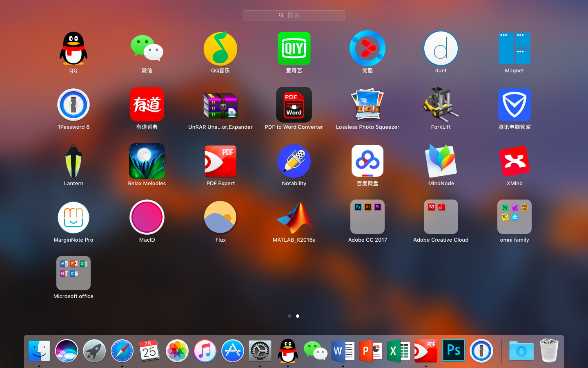Open the ForkLift app
588x368 pixels.
pos(441,105)
